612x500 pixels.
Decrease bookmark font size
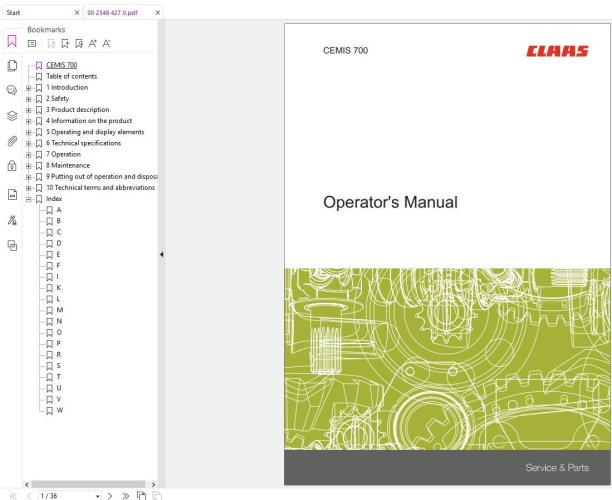click(x=106, y=44)
